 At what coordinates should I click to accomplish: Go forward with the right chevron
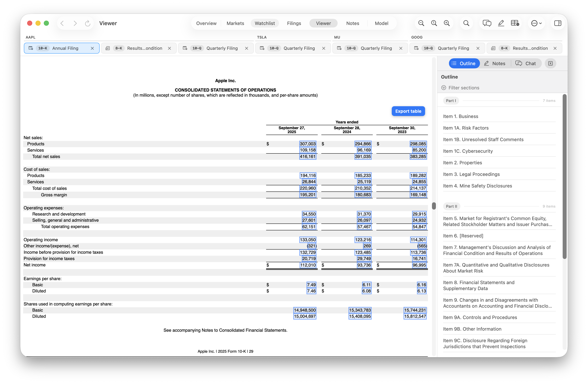[x=75, y=23]
